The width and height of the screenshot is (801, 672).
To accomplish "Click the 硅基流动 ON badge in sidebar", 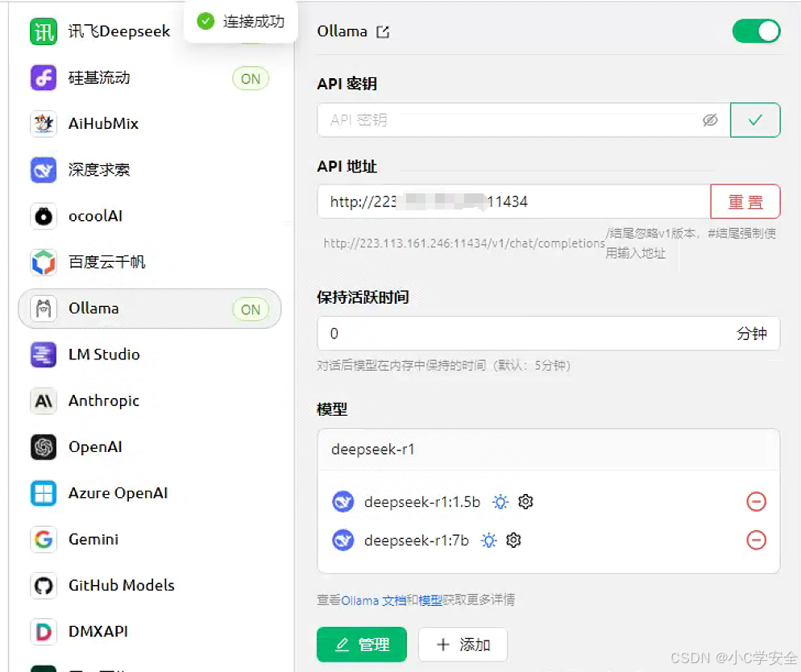I will coord(251,79).
